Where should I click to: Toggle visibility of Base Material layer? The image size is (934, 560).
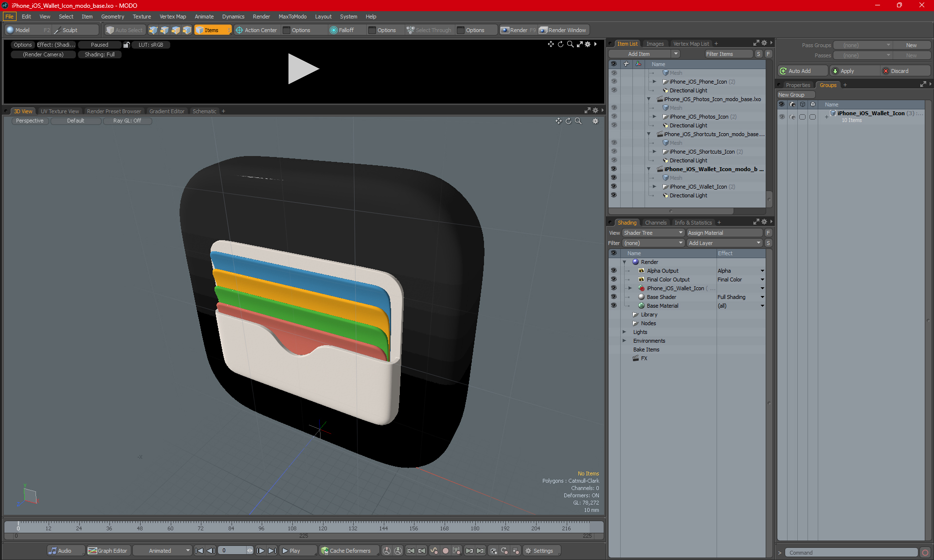[x=613, y=306]
